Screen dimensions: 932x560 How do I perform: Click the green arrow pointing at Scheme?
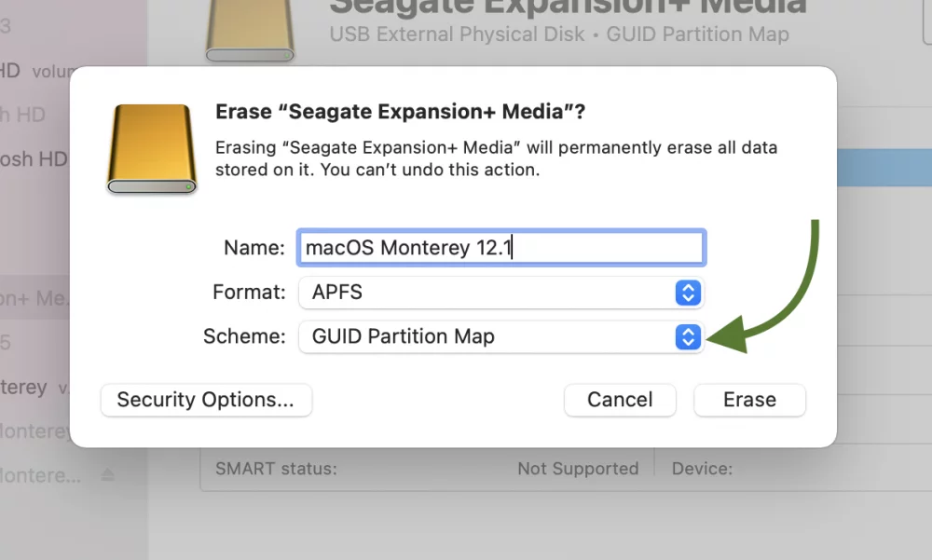pos(767,287)
